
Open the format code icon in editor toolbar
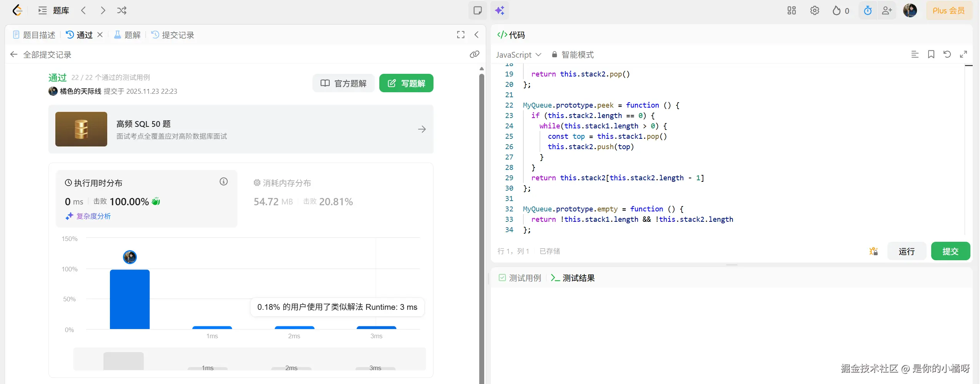point(915,55)
